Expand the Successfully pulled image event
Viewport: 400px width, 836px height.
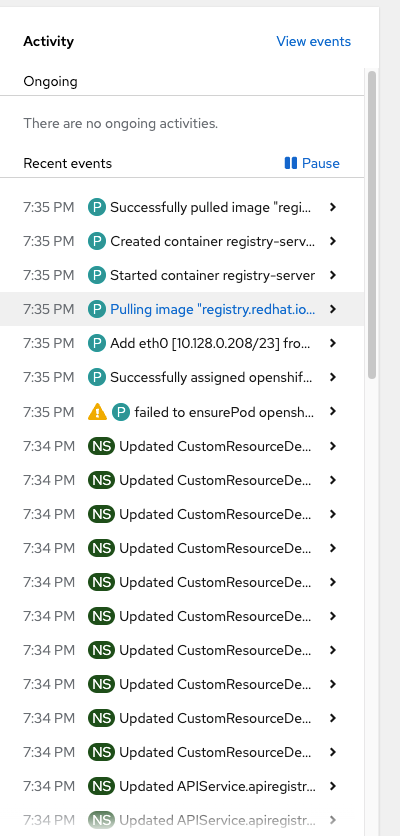pos(333,207)
